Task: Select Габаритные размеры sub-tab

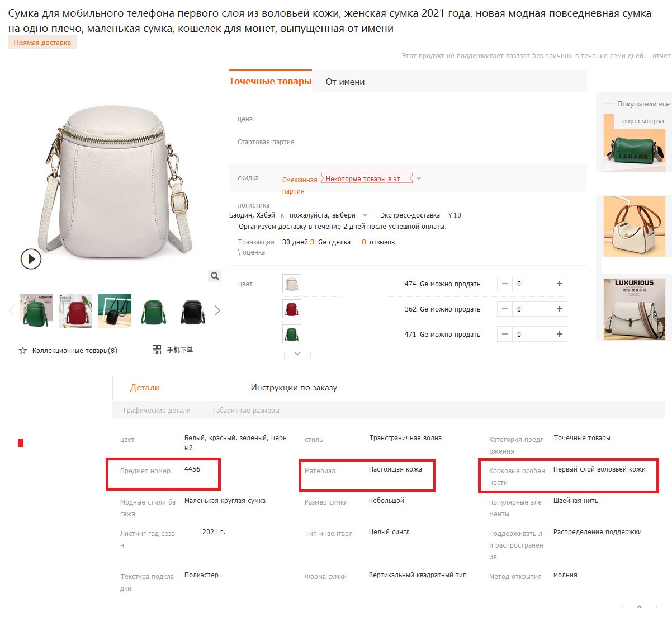Action: [x=246, y=410]
